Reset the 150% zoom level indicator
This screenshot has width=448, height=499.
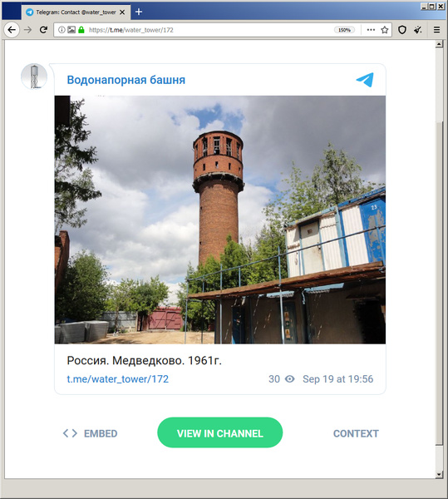(x=344, y=30)
